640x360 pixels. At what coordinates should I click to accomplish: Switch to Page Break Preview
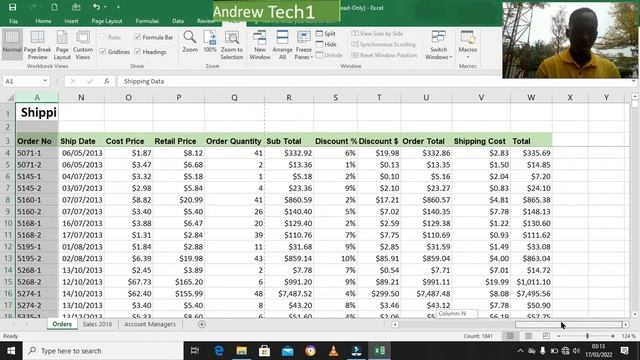pyautogui.click(x=38, y=45)
